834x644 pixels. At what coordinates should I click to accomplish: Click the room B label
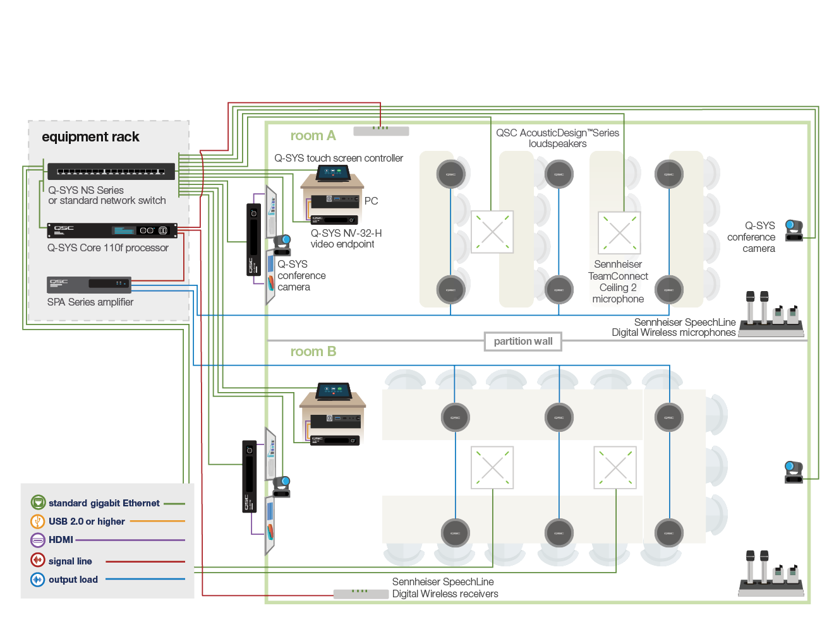coord(313,352)
